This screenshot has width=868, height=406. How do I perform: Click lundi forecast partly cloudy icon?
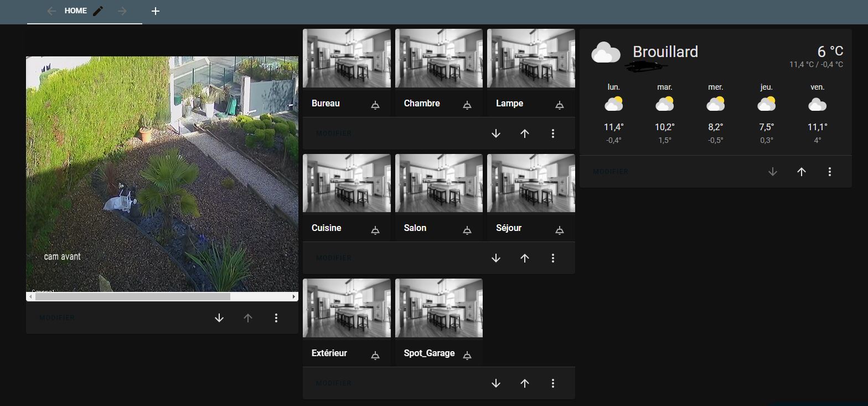point(614,104)
